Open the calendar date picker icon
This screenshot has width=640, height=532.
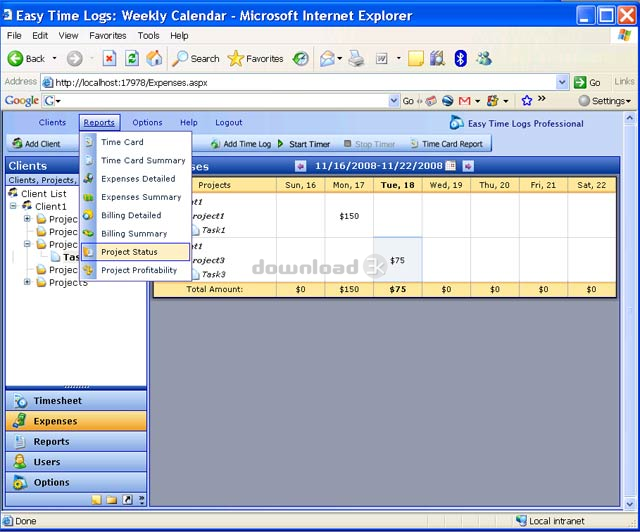(x=451, y=166)
